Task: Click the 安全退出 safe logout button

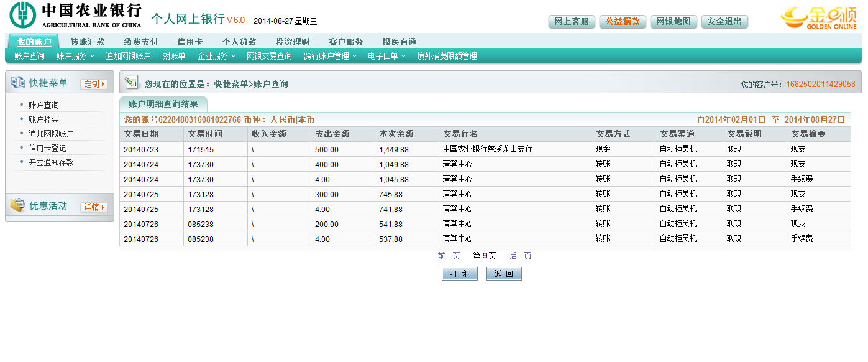Action: tap(724, 22)
